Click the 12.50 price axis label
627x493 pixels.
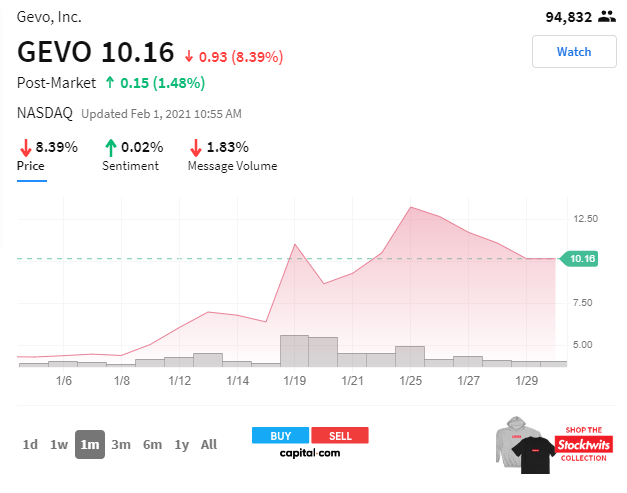pos(585,219)
